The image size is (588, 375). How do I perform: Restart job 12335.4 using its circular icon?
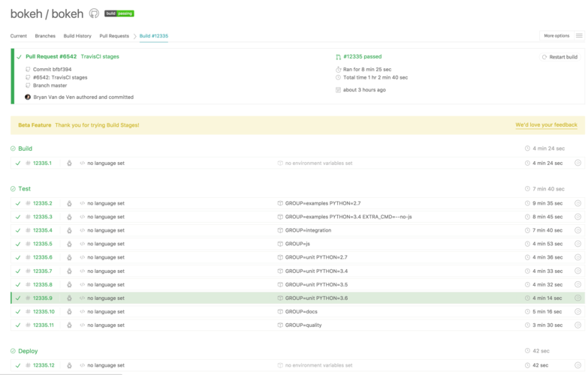point(578,230)
